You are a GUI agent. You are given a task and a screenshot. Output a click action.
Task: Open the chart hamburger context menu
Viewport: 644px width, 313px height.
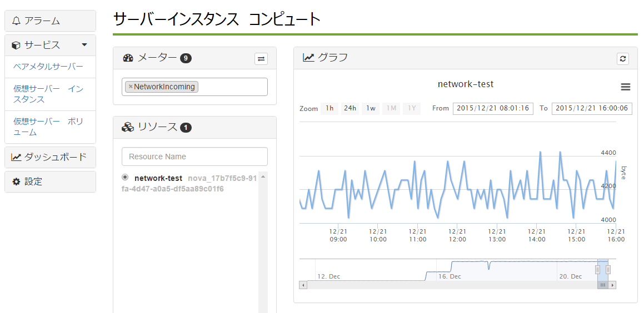(x=626, y=87)
